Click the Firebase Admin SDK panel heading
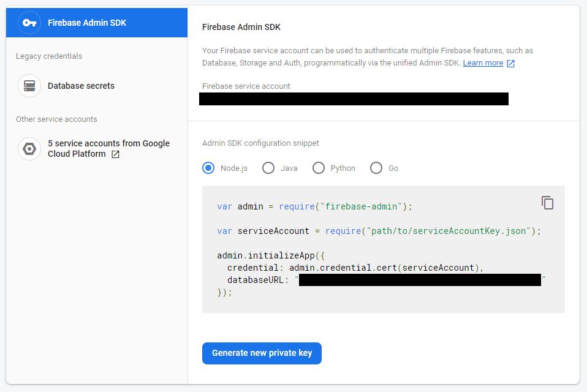This screenshot has height=392, width=587. pyautogui.click(x=241, y=27)
